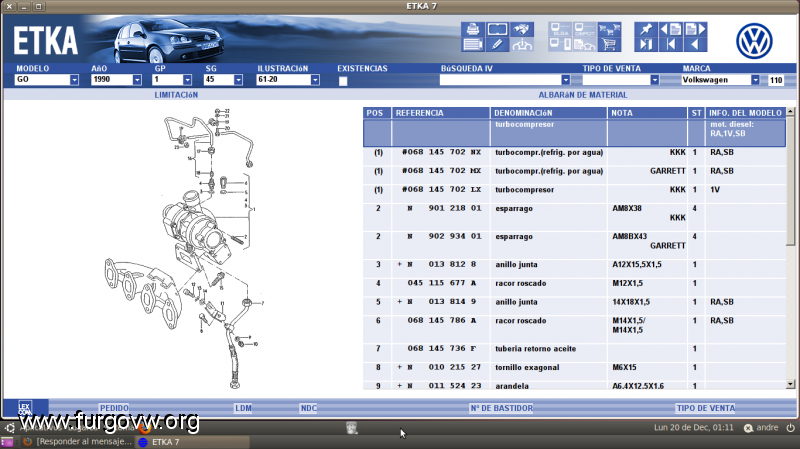Open the binoculars search tool
The height and width of the screenshot is (449, 800).
(x=521, y=29)
